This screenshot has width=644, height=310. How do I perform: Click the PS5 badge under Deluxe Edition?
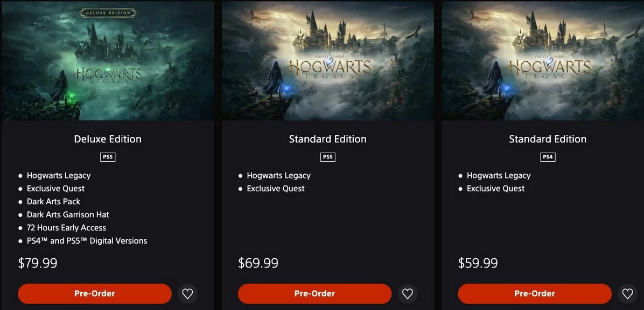(x=108, y=157)
